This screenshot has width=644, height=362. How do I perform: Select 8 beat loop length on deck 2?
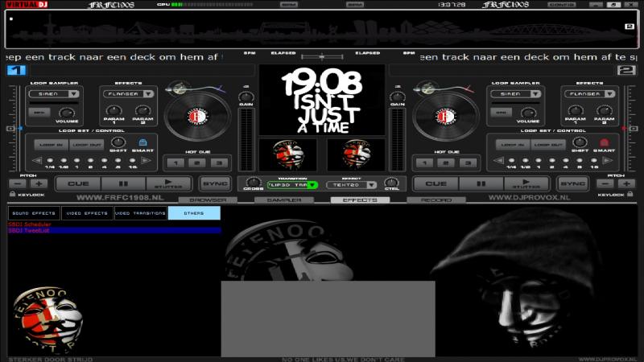pyautogui.click(x=580, y=160)
